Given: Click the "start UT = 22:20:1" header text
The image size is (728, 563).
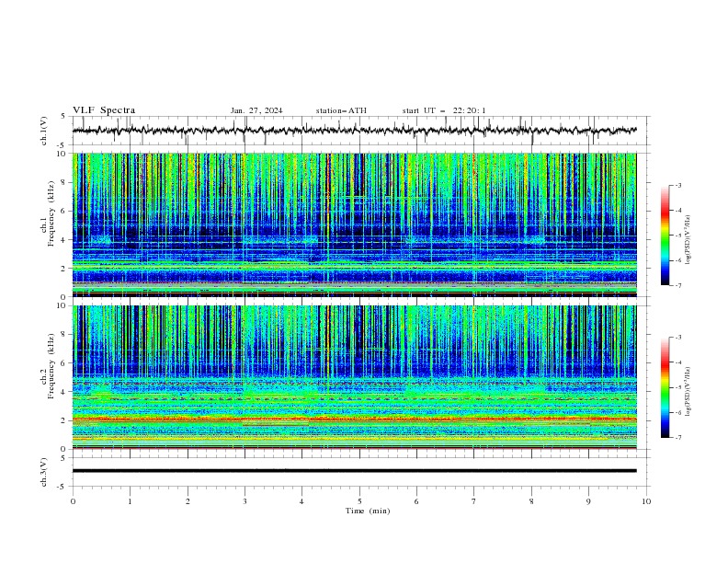Looking at the screenshot, I should pyautogui.click(x=444, y=110).
